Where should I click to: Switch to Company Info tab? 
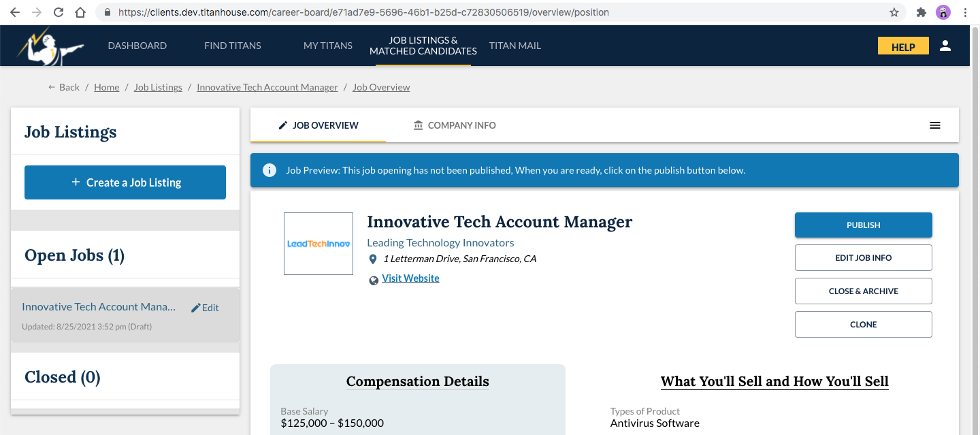point(454,125)
